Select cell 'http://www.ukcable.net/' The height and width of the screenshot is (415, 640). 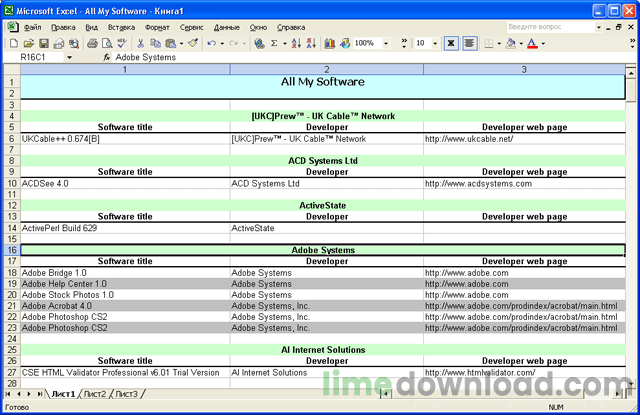(524, 139)
